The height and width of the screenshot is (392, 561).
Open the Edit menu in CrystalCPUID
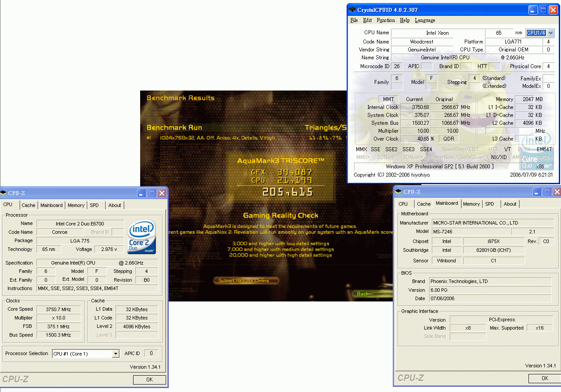(367, 20)
